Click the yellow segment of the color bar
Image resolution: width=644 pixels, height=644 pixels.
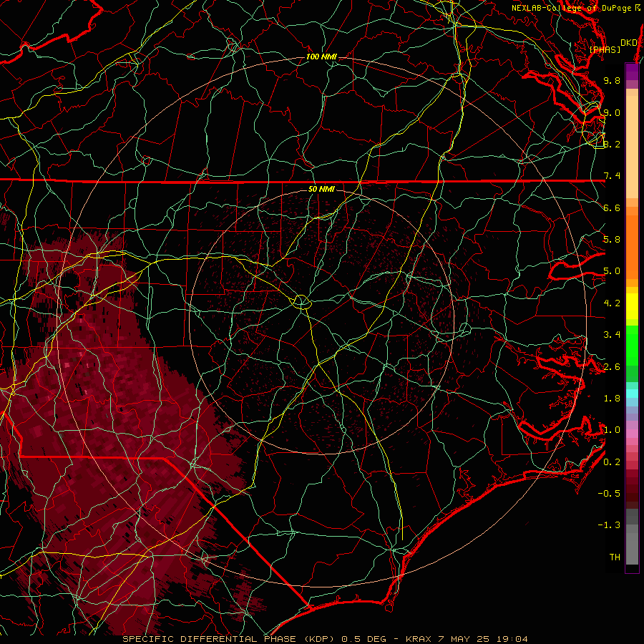(632, 306)
